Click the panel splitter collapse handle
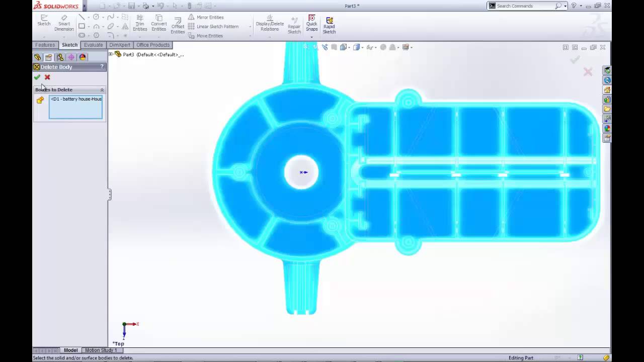 point(109,194)
